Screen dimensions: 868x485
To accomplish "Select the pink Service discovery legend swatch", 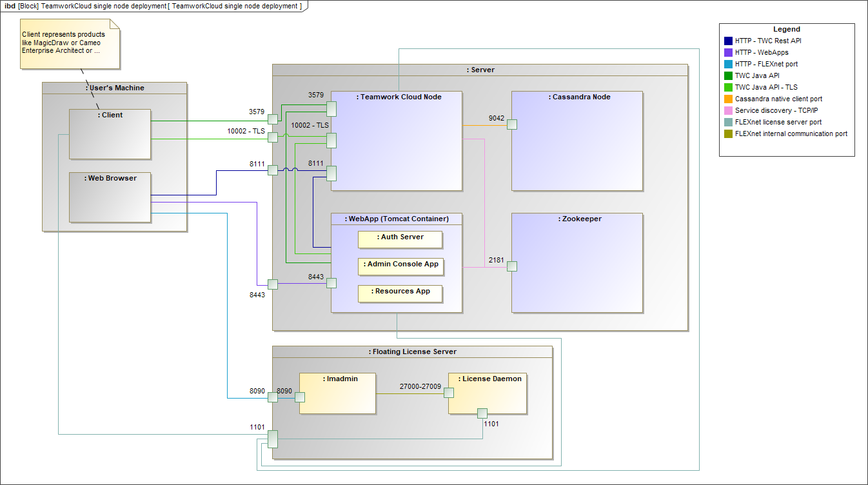I will point(728,111).
